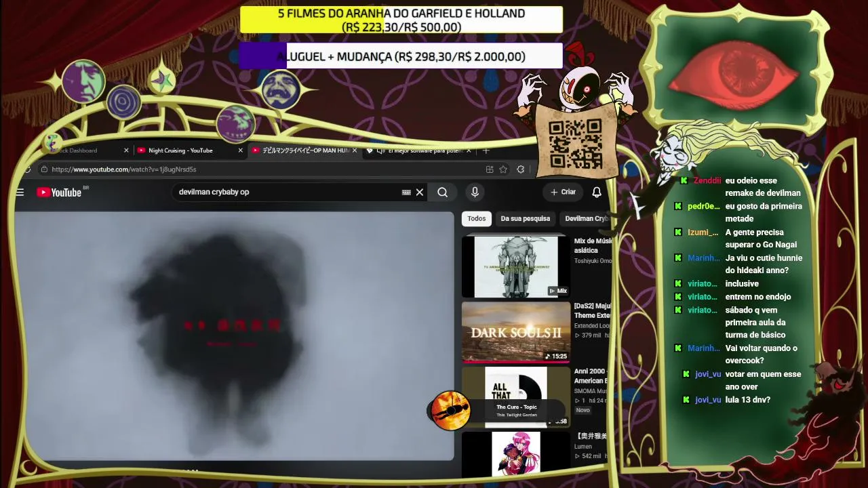Open the pink-haired anime video thumbnail
This screenshot has height=488, width=868.
(516, 454)
